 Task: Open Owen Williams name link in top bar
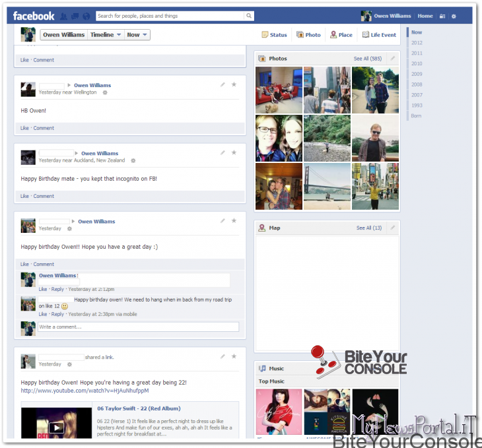(392, 16)
